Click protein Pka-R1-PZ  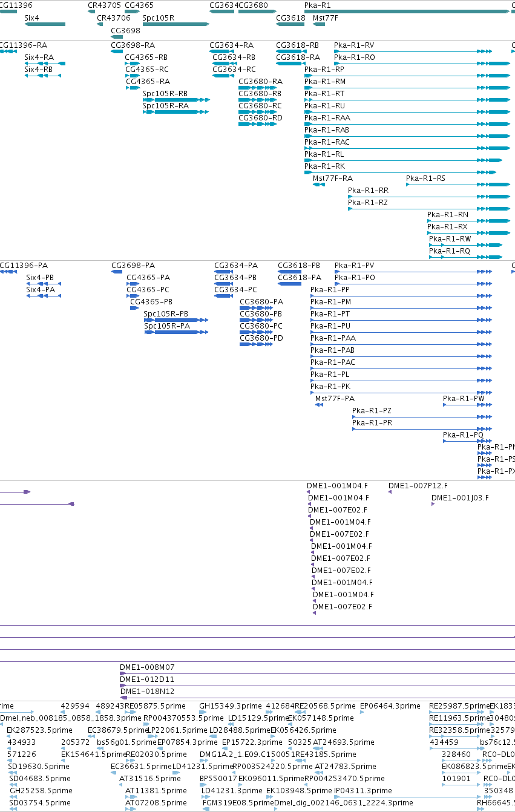[372, 411]
